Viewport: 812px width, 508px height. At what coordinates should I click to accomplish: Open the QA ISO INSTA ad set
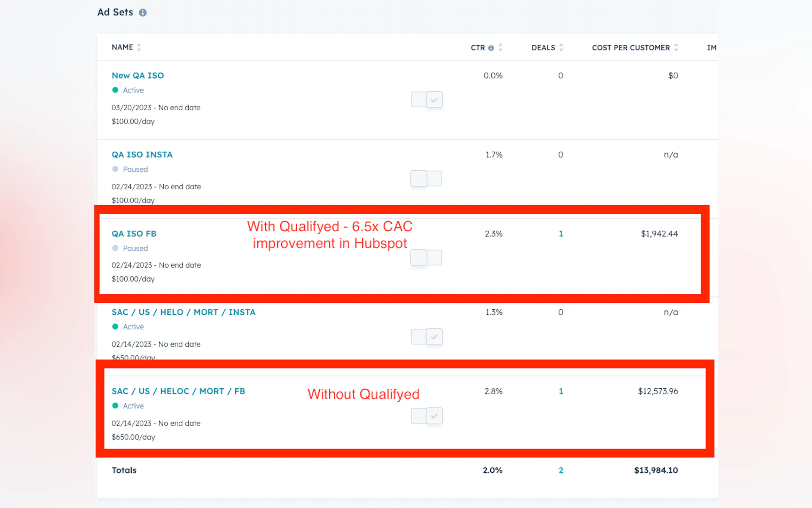point(142,155)
